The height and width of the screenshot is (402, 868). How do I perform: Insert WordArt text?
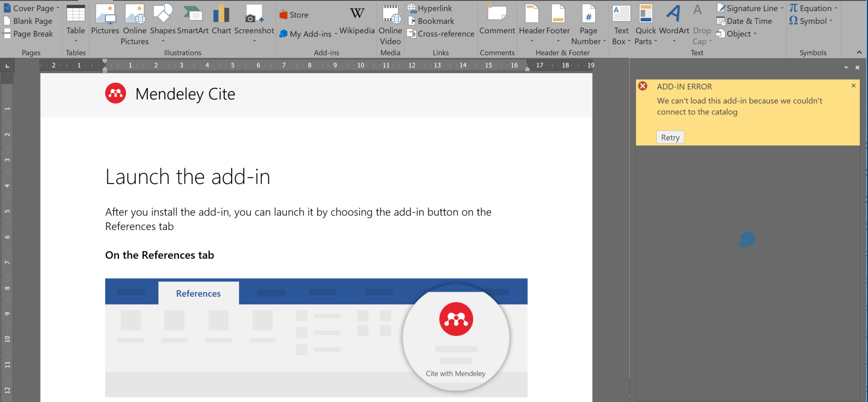point(674,24)
